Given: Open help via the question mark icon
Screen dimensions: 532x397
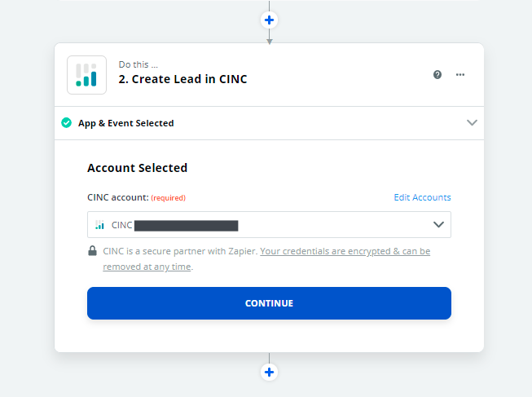Looking at the screenshot, I should pyautogui.click(x=437, y=75).
